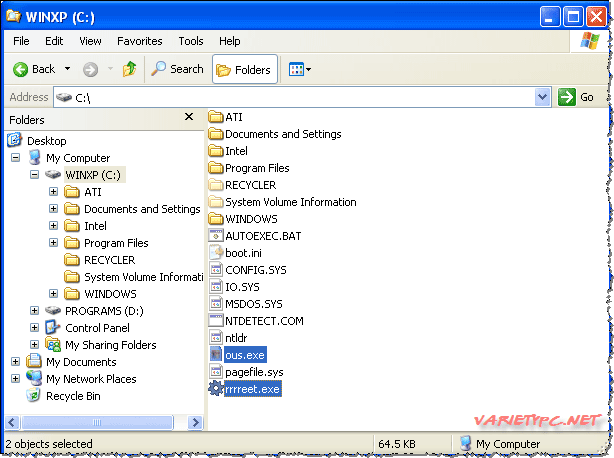The height and width of the screenshot is (458, 614).
Task: Open the Edit menu
Action: click(54, 41)
